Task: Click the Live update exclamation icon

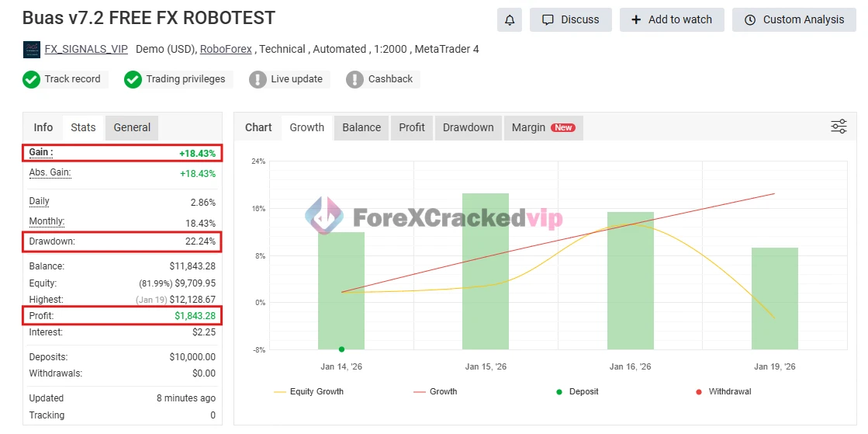Action: point(258,79)
